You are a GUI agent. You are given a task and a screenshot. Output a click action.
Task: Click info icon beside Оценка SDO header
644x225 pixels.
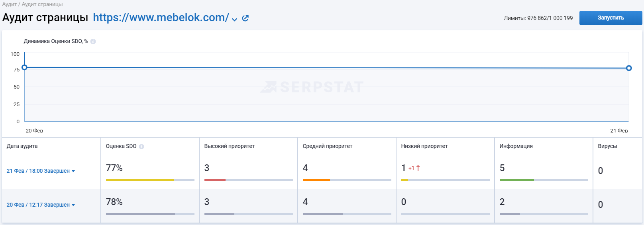(x=141, y=146)
